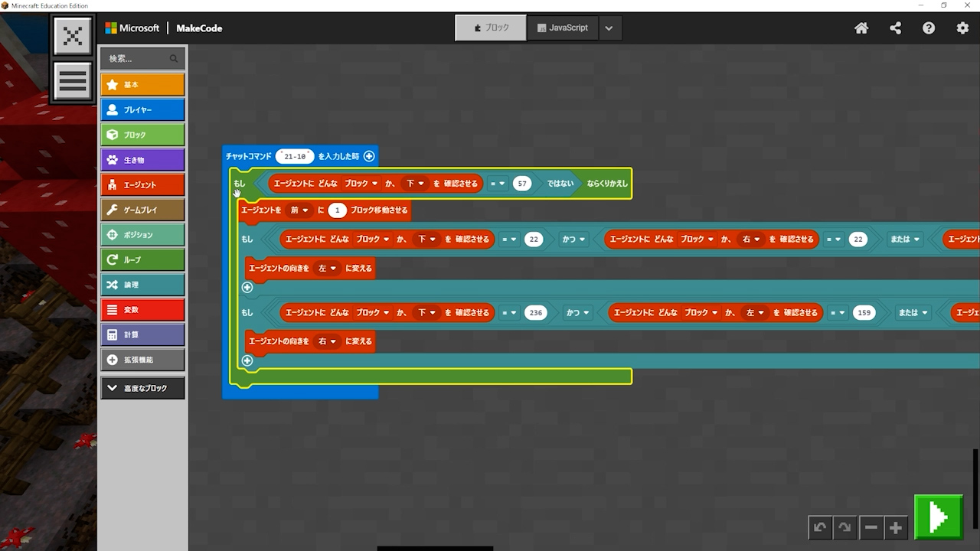Screen dimensions: 980x551
Task: Click the plus icon on chat command block
Action: coord(369,156)
